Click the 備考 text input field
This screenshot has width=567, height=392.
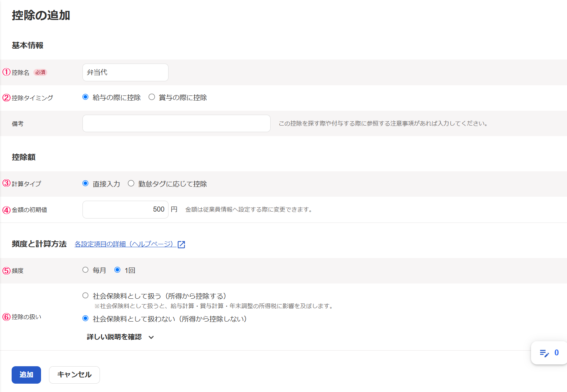tap(176, 123)
